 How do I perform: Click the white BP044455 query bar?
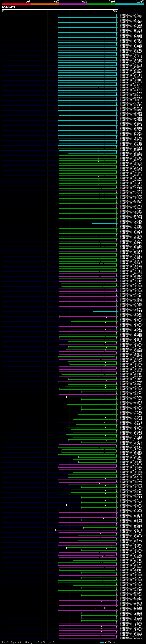[60, 10]
